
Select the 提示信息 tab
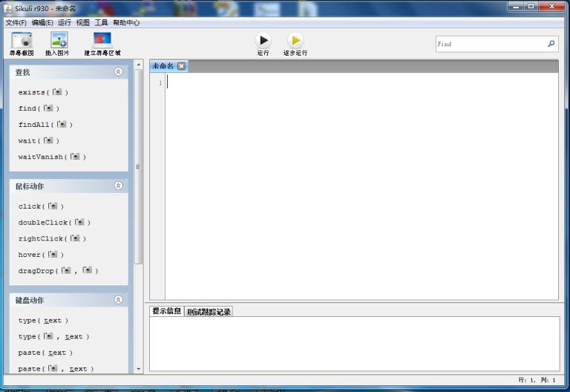pyautogui.click(x=166, y=311)
